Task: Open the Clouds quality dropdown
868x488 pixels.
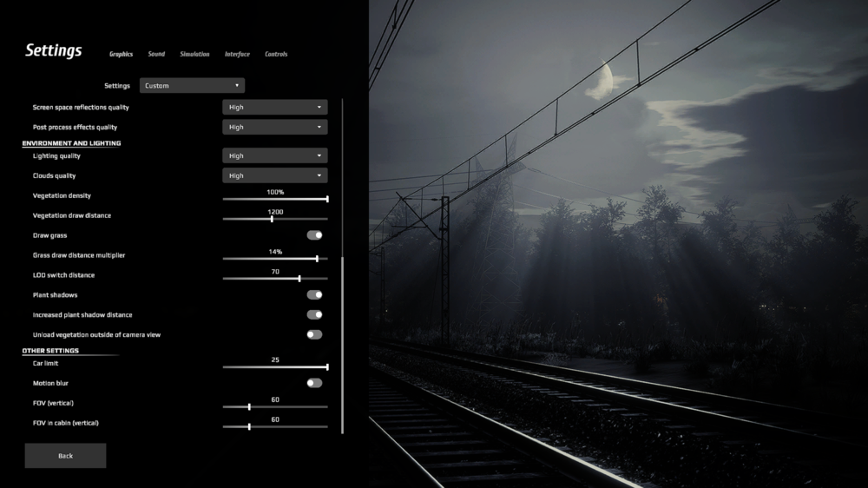Action: pos(274,175)
